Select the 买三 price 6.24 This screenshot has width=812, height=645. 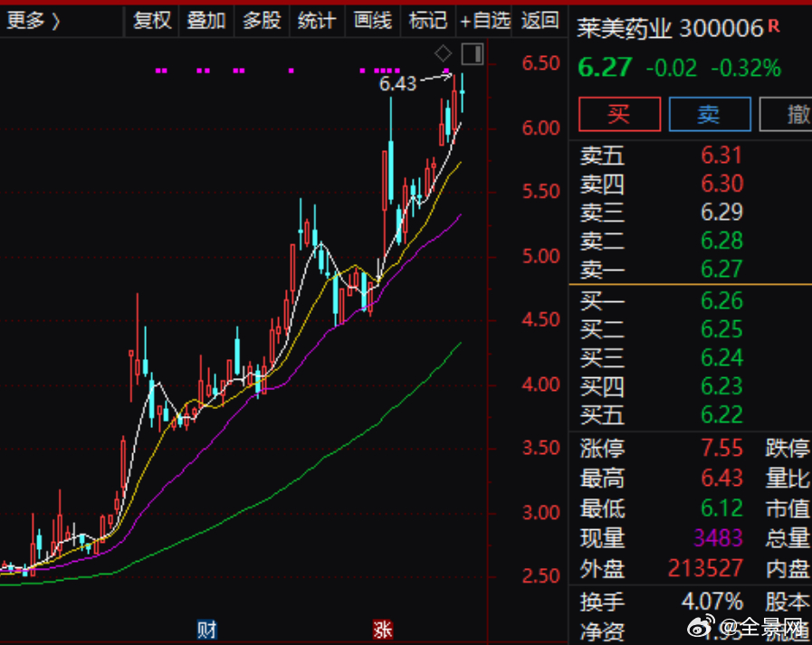pyautogui.click(x=721, y=357)
